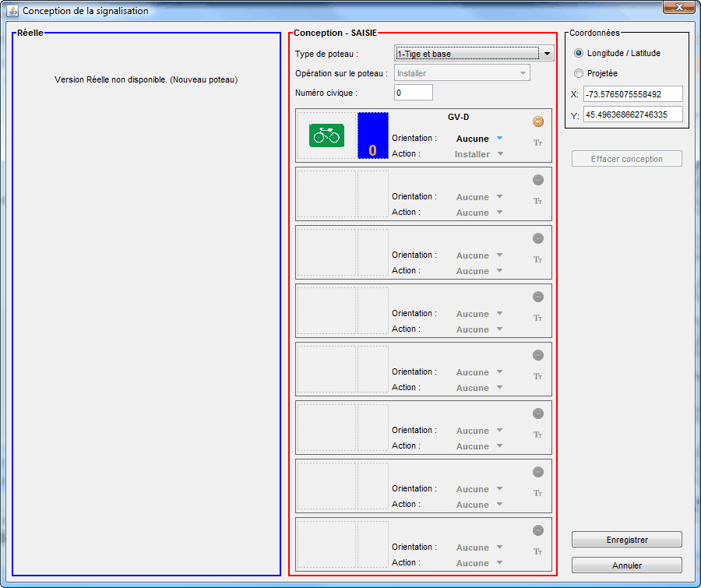Click the Java icon in the title bar
This screenshot has height=588, width=701.
coord(12,11)
